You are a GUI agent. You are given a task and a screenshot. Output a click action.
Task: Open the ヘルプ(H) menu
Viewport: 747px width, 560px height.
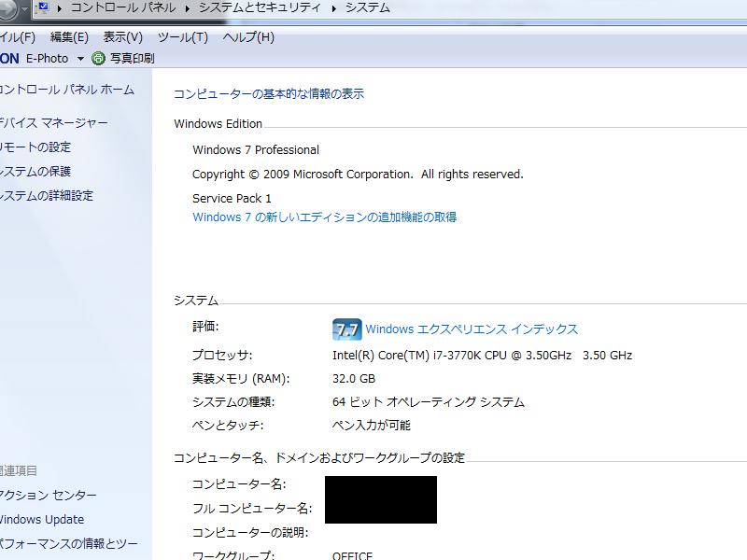coord(248,37)
